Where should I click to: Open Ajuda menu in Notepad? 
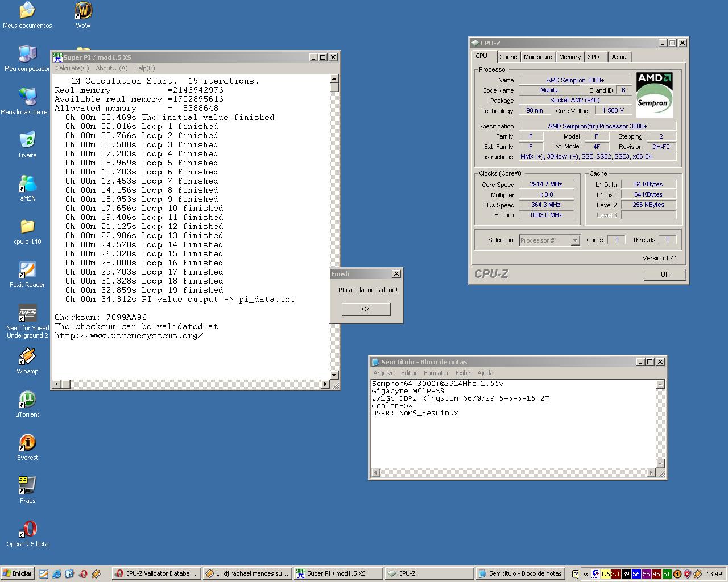tap(485, 373)
